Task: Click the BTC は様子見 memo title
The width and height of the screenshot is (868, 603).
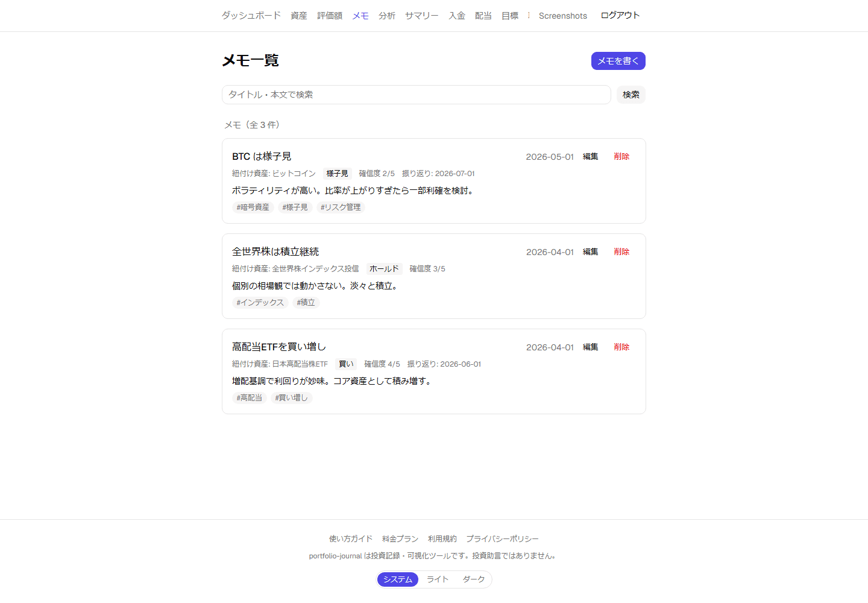Action: [262, 156]
